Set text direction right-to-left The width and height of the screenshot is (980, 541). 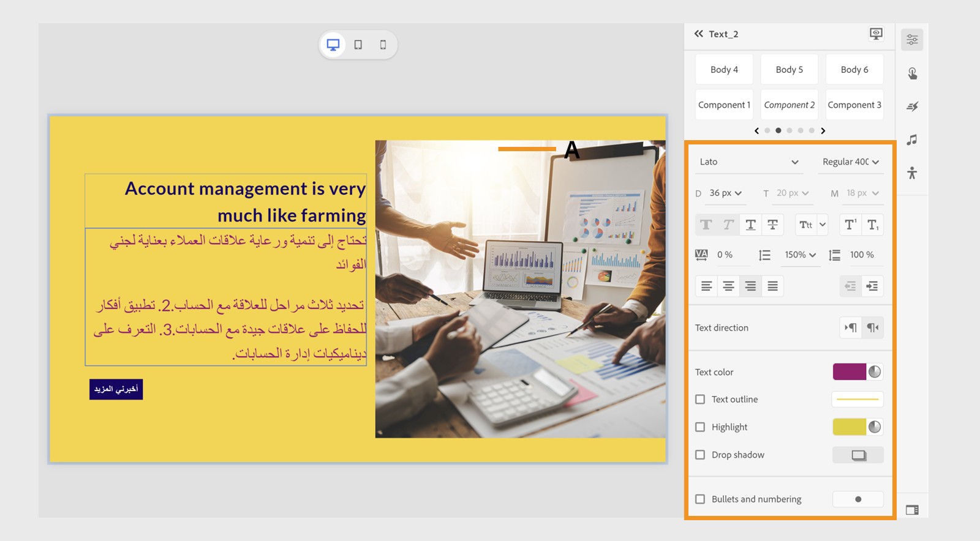[872, 327]
